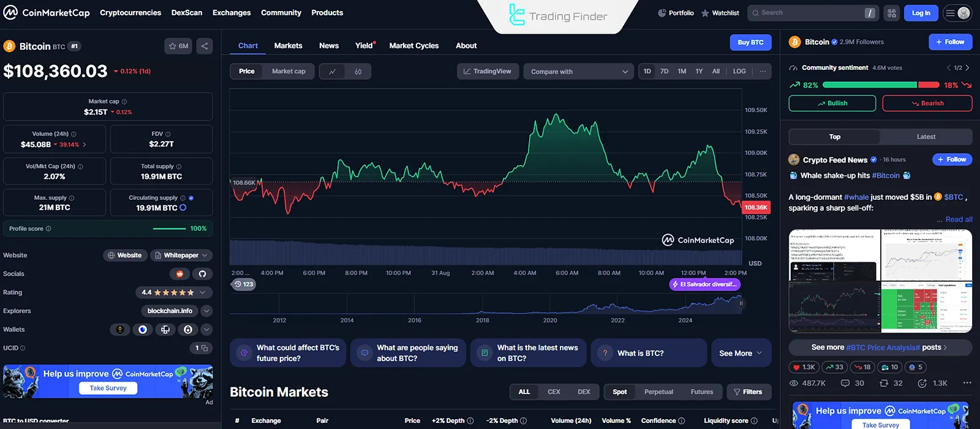The height and width of the screenshot is (429, 980).
Task: Switch chart to Market cap view
Action: [x=288, y=72]
